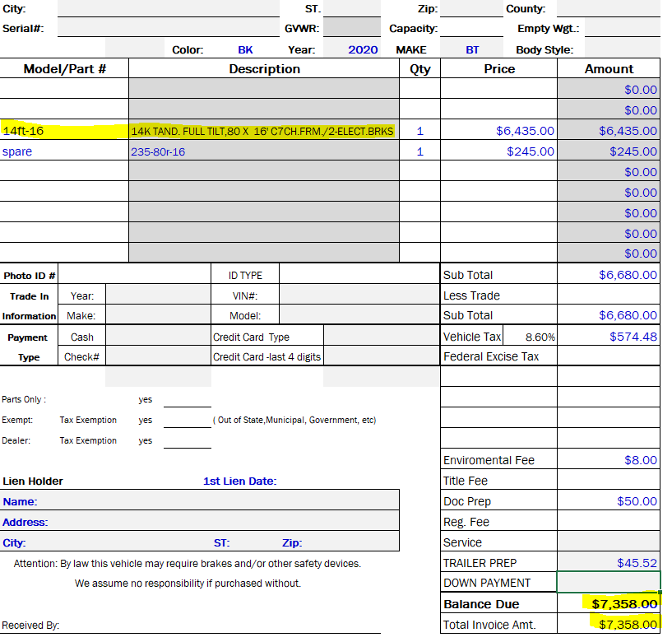Click the 235-80r-16 description cell
The height and width of the screenshot is (642, 672).
point(263,151)
